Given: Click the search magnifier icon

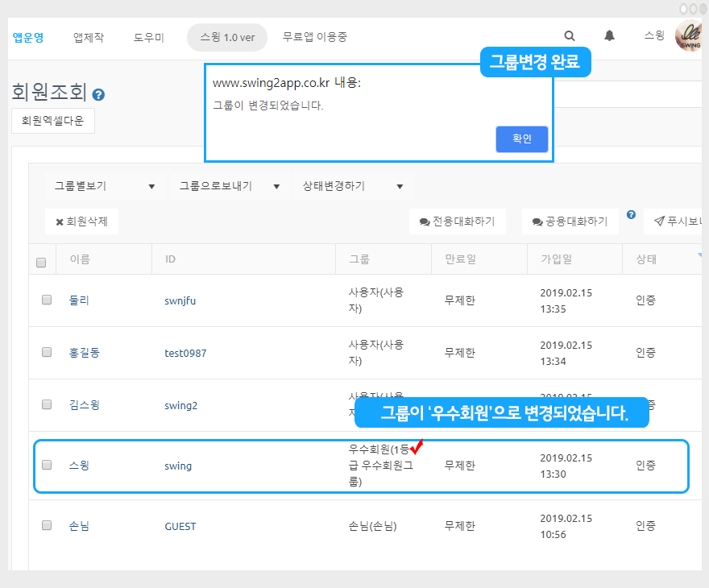Looking at the screenshot, I should tap(570, 36).
